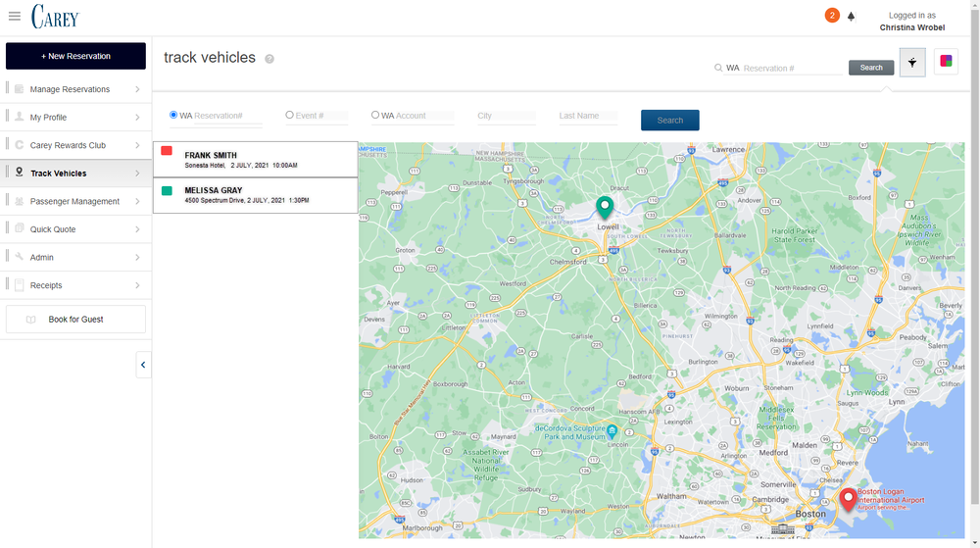Viewport: 980px width, 548px height.
Task: Expand the Passenger Management chevron
Action: pyautogui.click(x=137, y=202)
